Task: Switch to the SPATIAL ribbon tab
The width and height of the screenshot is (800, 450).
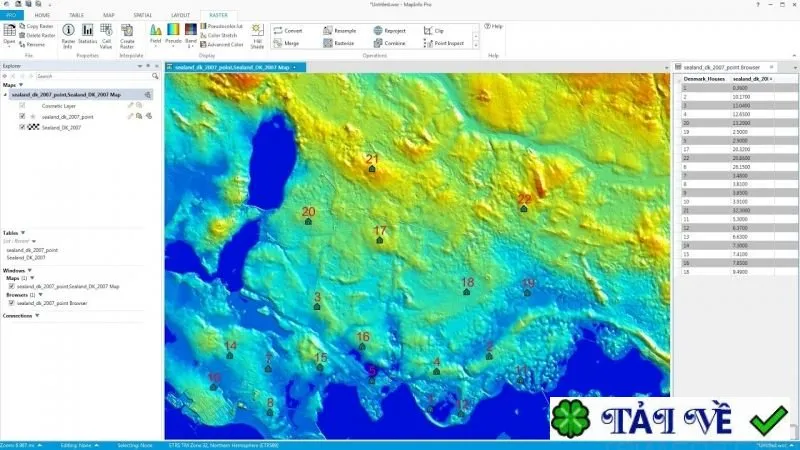Action: pyautogui.click(x=143, y=15)
